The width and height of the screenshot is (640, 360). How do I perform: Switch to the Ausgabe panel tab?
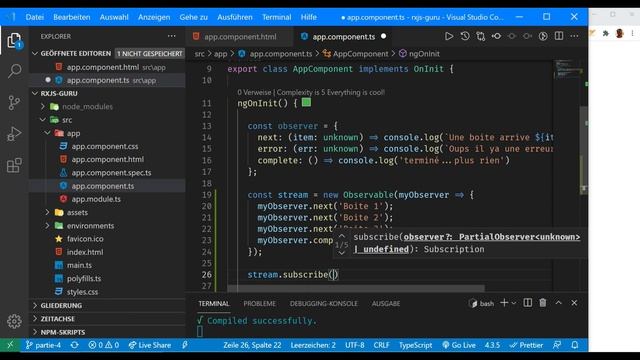point(386,304)
